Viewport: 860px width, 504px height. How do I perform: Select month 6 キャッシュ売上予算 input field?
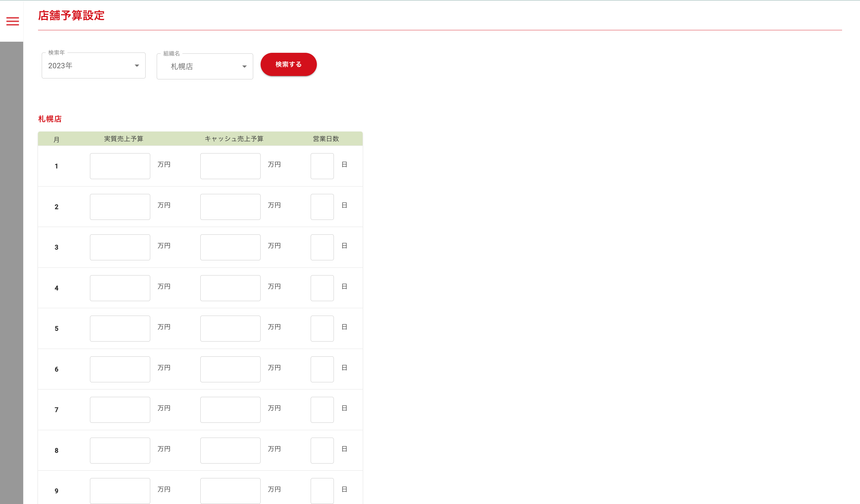[230, 369]
